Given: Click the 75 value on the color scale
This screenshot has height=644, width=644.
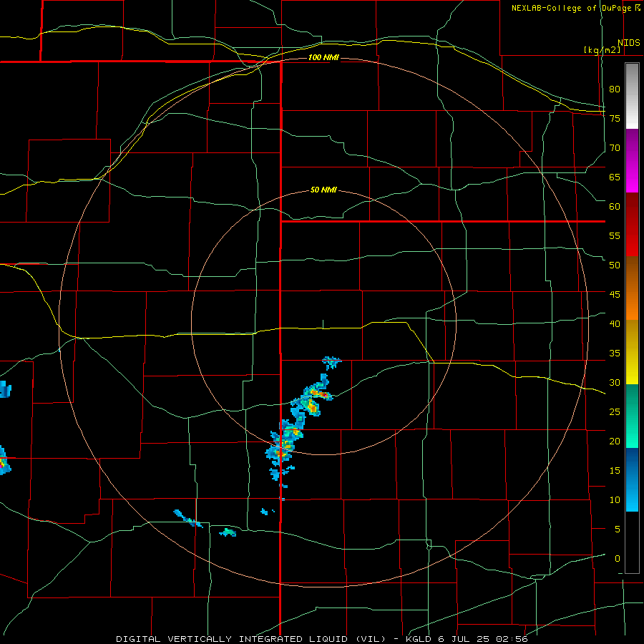Looking at the screenshot, I should 615,119.
